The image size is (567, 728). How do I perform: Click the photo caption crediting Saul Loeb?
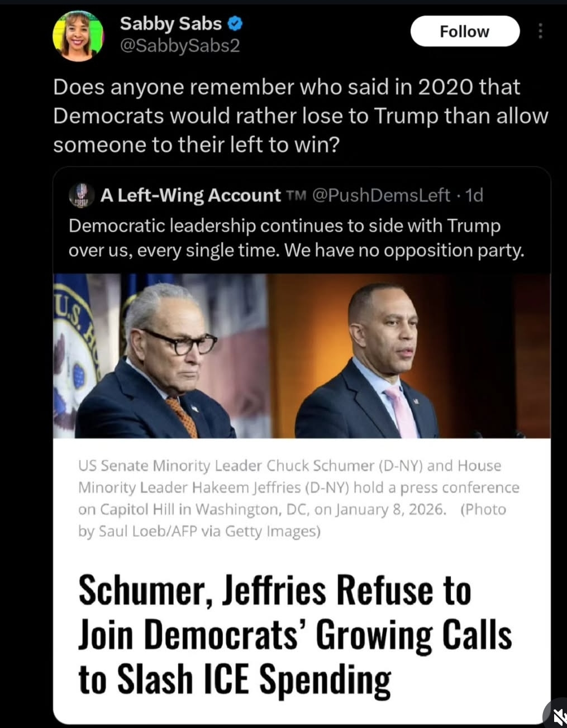[299, 498]
